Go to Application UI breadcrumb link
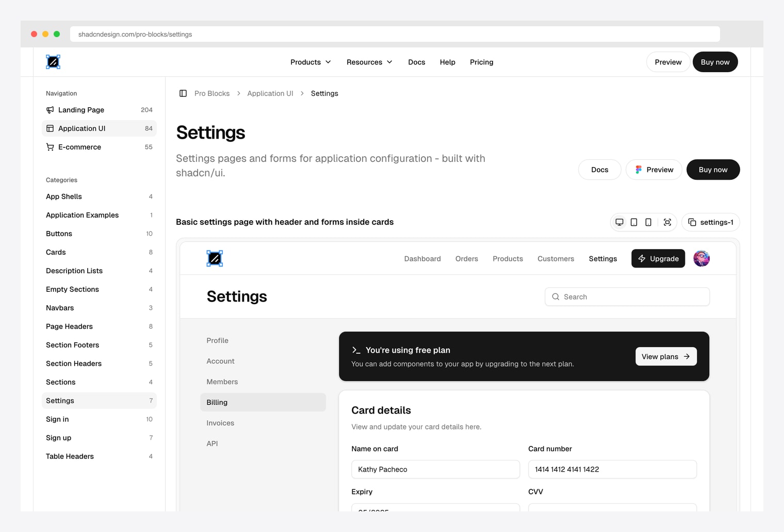Image resolution: width=784 pixels, height=532 pixels. 270,93
